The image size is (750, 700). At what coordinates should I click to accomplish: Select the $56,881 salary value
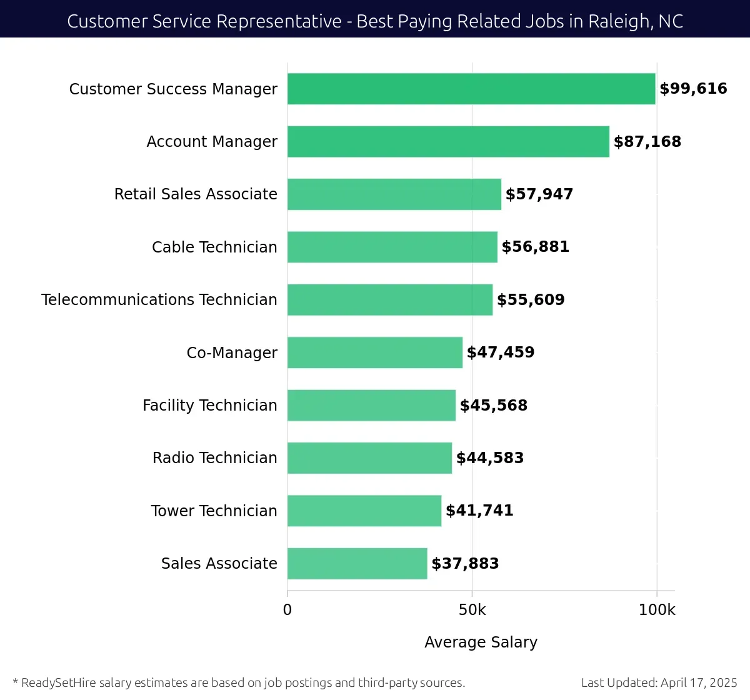[x=536, y=247]
